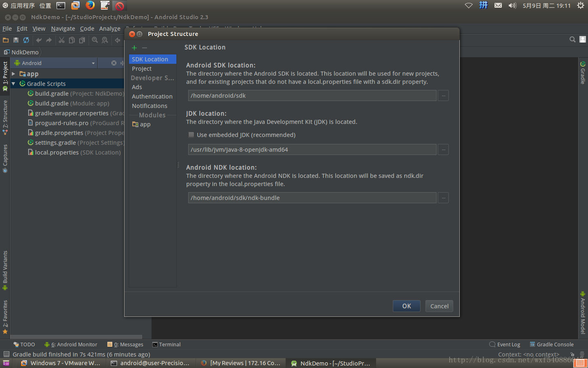The image size is (588, 368).
Task: Click the VMware launcher in the top panel
Action: click(76, 5)
